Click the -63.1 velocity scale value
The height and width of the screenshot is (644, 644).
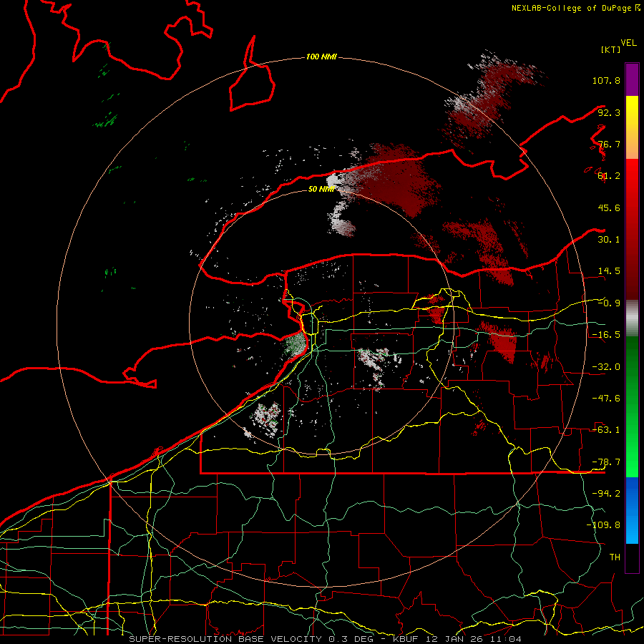click(606, 430)
